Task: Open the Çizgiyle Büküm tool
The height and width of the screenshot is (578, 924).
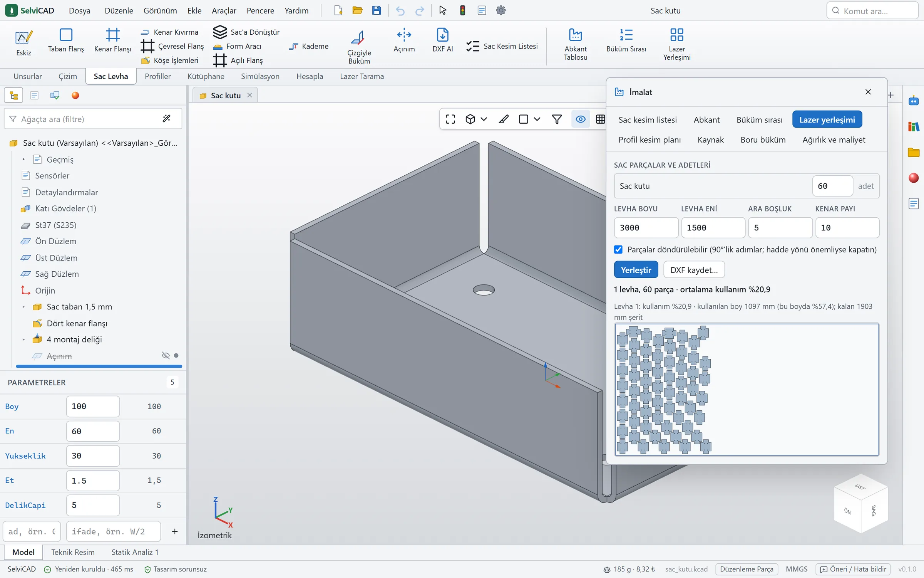Action: [x=359, y=47]
